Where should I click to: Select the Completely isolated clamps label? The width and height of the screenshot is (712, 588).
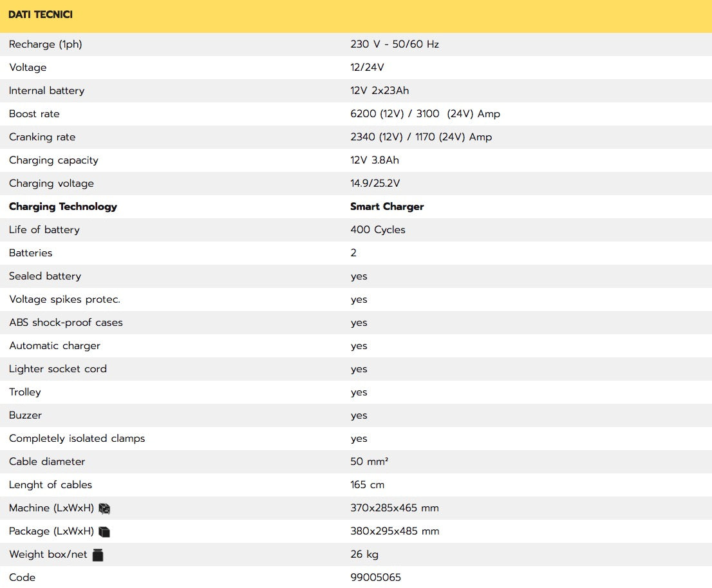coord(77,439)
